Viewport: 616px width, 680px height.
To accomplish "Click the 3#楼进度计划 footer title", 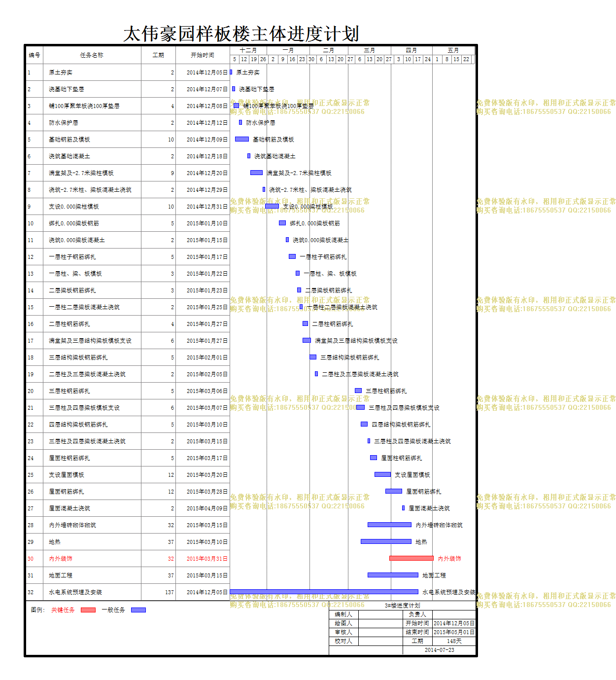I will (403, 606).
